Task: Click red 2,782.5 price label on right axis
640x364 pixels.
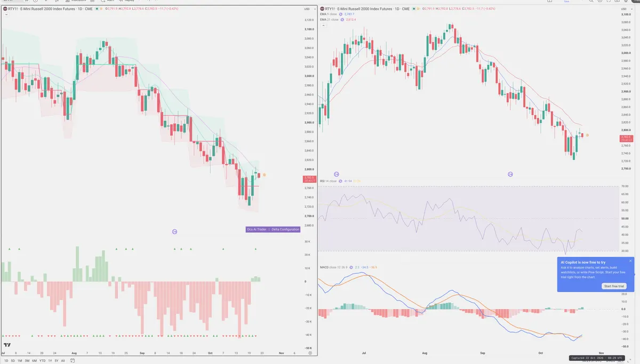Action: 626,139
